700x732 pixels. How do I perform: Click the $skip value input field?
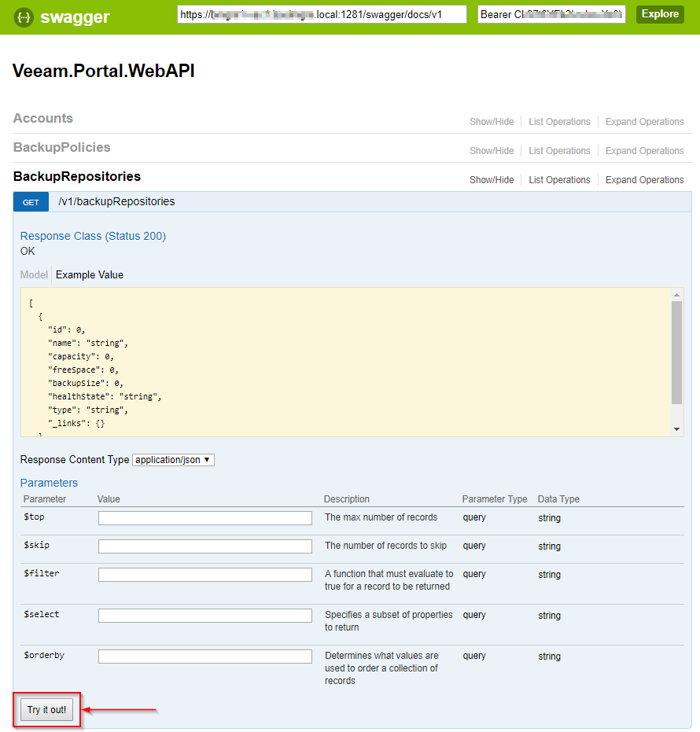point(205,546)
